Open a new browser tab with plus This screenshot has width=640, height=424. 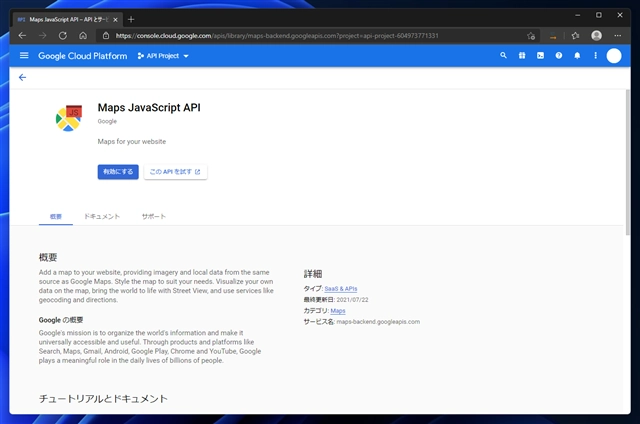(x=131, y=19)
